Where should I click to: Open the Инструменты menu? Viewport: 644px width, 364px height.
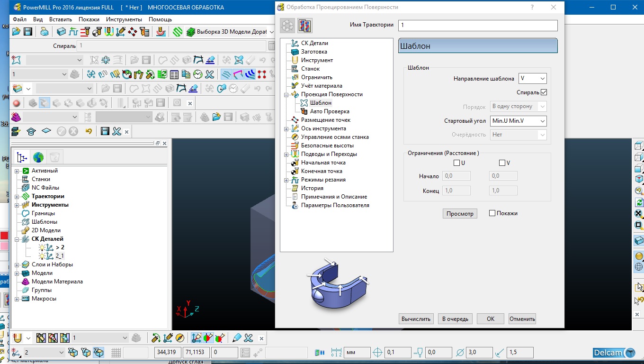[x=124, y=19]
